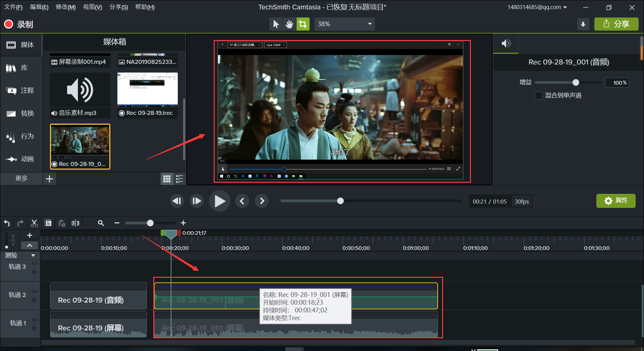Click the Cut scissors icon
The image size is (644, 351).
(x=34, y=223)
